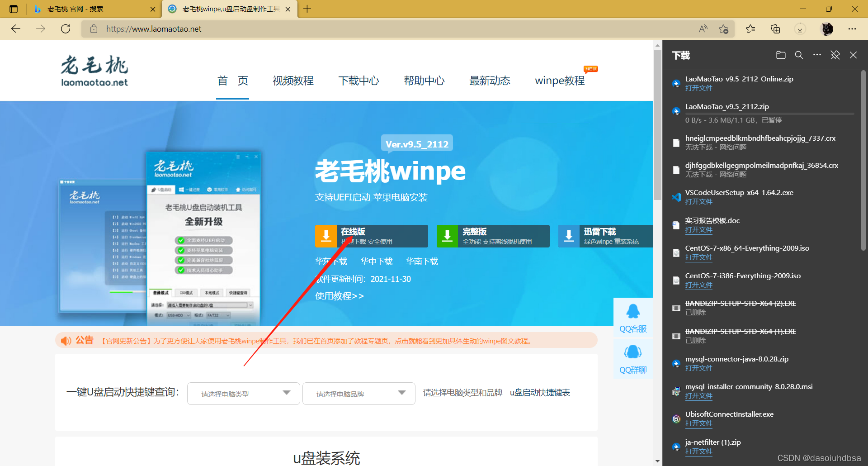The width and height of the screenshot is (868, 466).
Task: Click 打开文件 under CentOS-7-x86_64-Everything-2009.iso
Action: pos(698,257)
